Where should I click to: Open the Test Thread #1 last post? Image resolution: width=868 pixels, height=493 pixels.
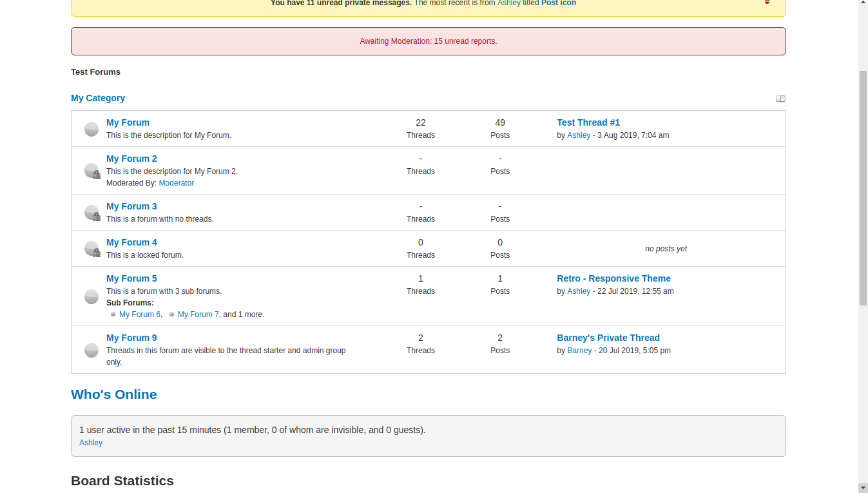[x=588, y=122]
